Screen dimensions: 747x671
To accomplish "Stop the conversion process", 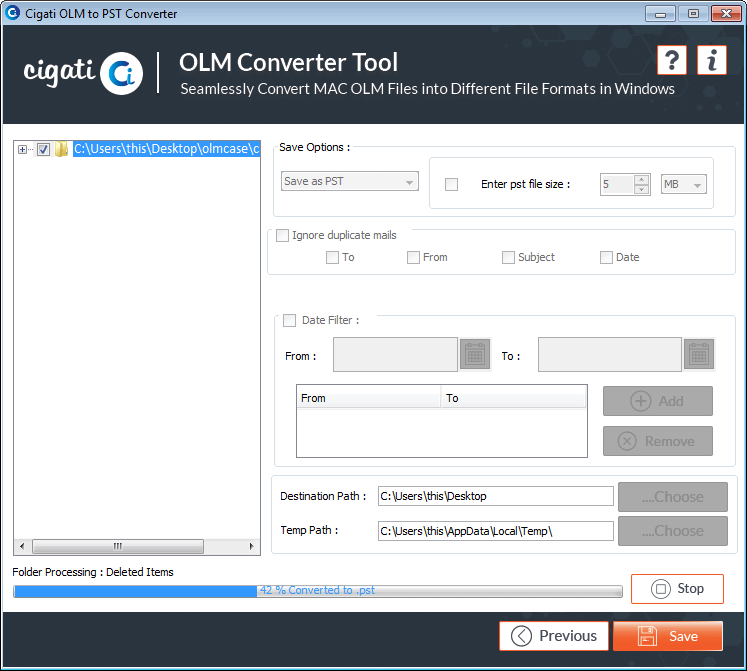I will [x=677, y=589].
